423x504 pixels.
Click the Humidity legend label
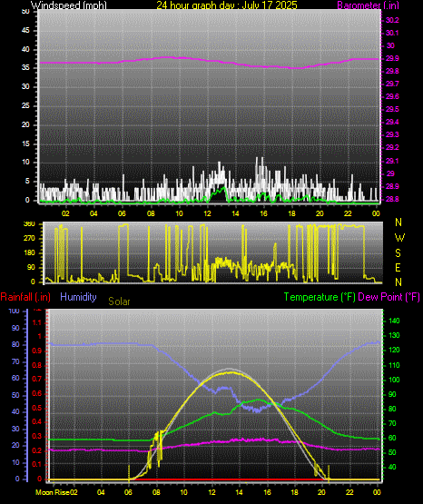78,297
